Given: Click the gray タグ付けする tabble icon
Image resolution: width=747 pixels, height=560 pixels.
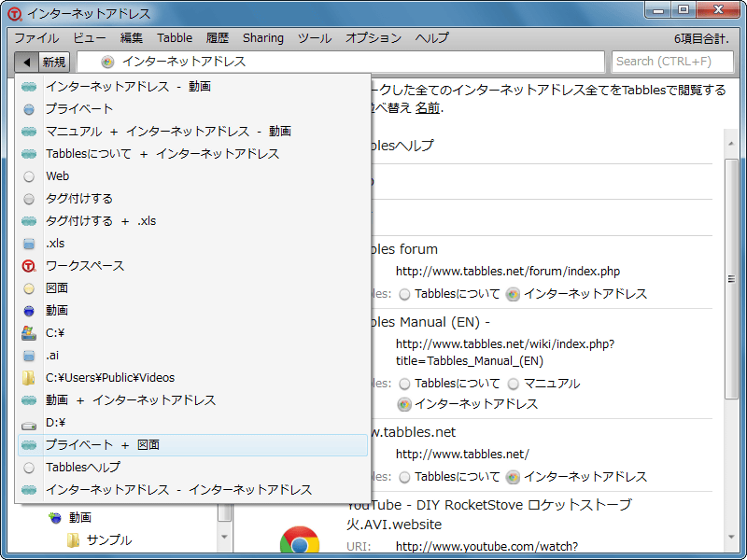Looking at the screenshot, I should (x=29, y=199).
